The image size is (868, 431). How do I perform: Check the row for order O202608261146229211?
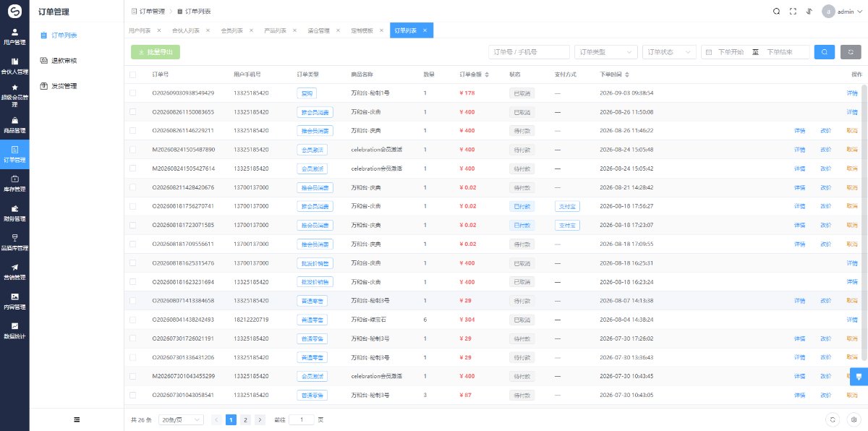(x=132, y=130)
